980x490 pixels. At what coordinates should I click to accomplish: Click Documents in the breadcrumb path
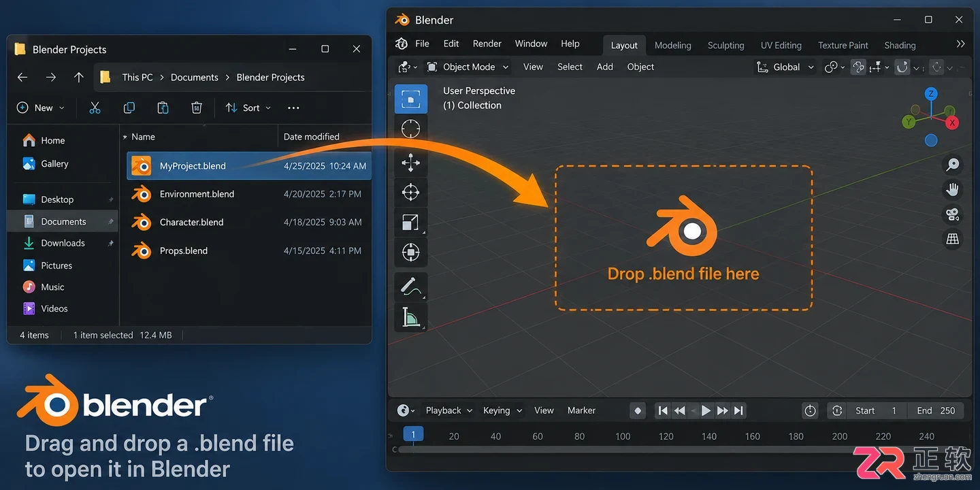click(x=194, y=78)
